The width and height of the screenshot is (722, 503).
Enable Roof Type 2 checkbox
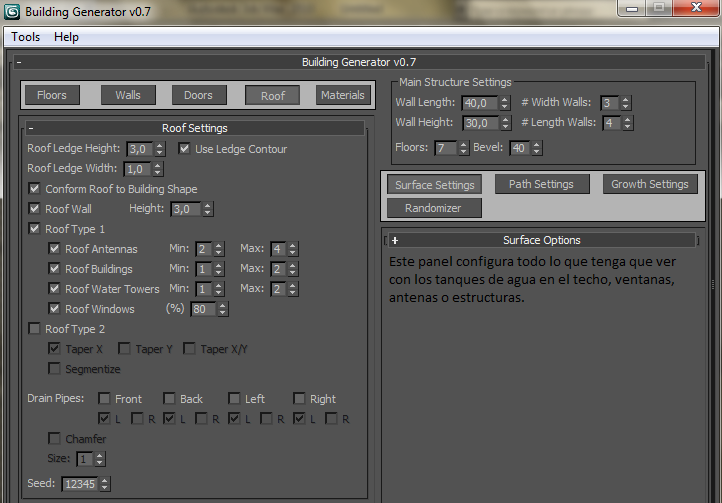coord(35,329)
